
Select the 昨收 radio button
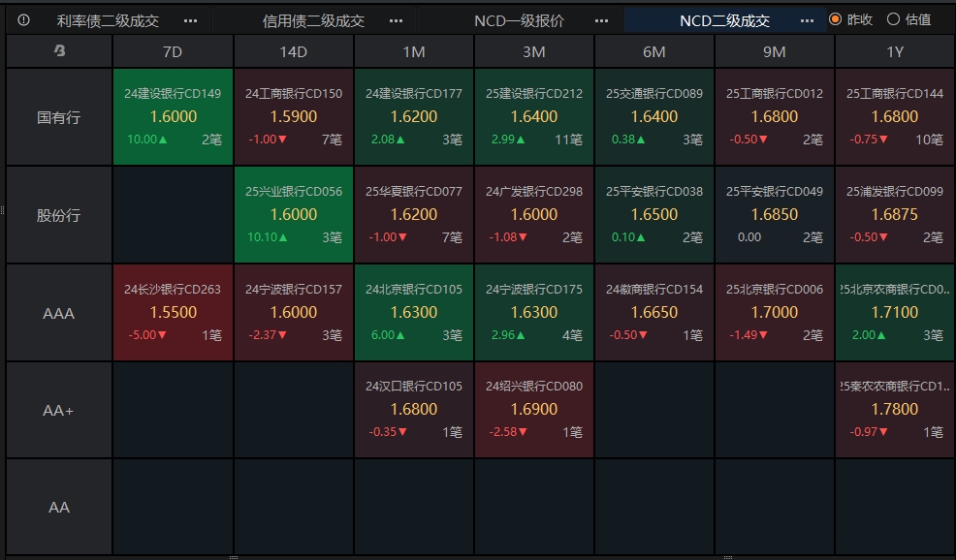pos(835,19)
